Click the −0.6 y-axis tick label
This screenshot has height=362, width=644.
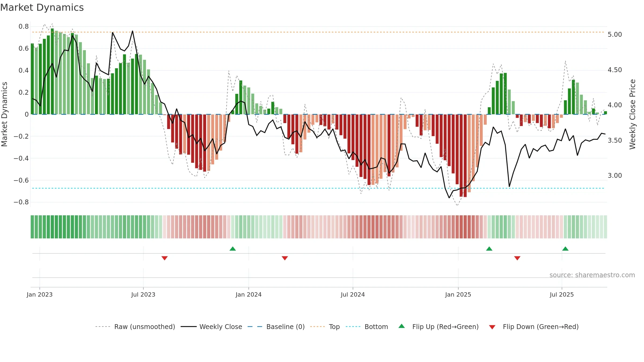coord(21,180)
